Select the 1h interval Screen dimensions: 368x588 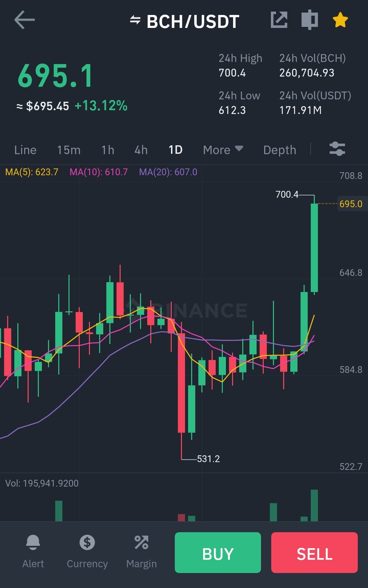tap(108, 150)
